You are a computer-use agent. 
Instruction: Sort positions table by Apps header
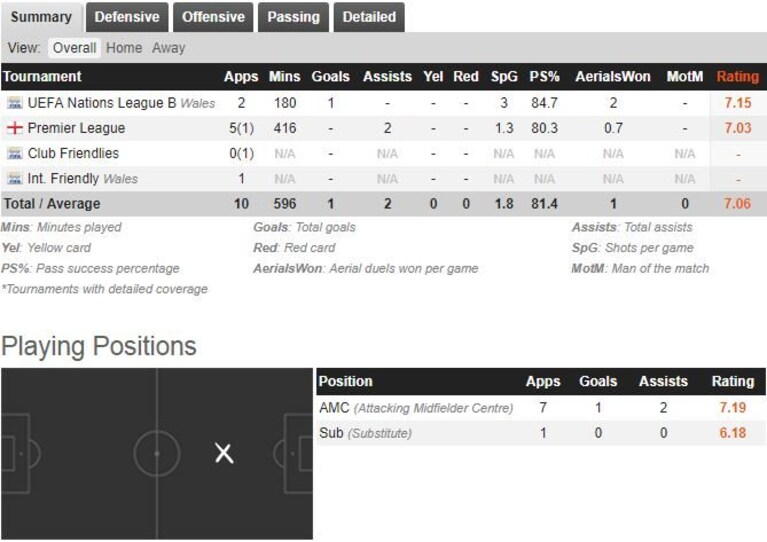tap(543, 382)
